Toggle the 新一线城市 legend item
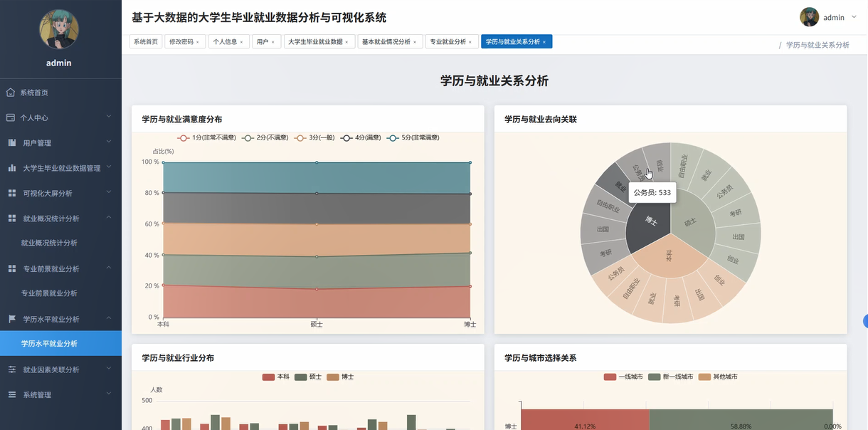This screenshot has width=868, height=430. coord(671,377)
